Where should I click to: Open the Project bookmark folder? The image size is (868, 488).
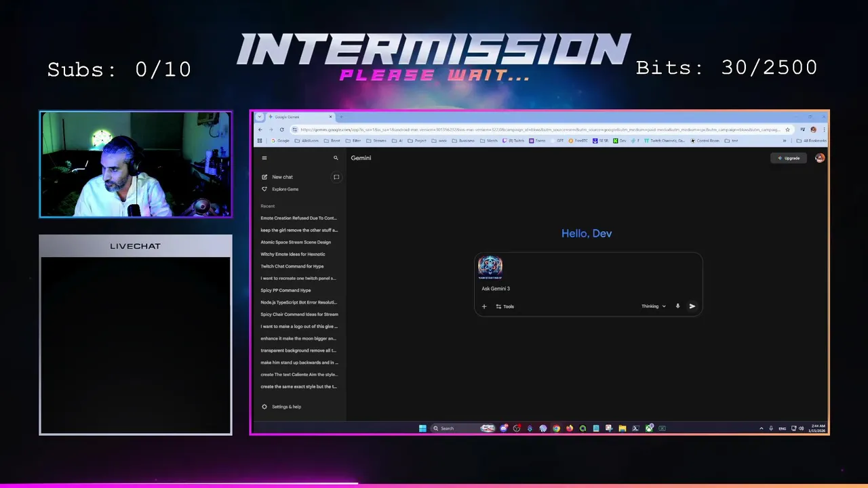click(418, 140)
